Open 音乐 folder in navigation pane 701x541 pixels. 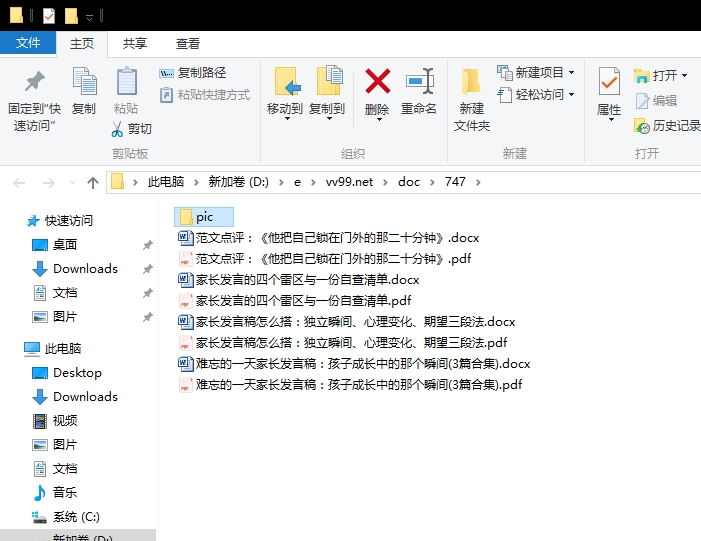tap(55, 493)
